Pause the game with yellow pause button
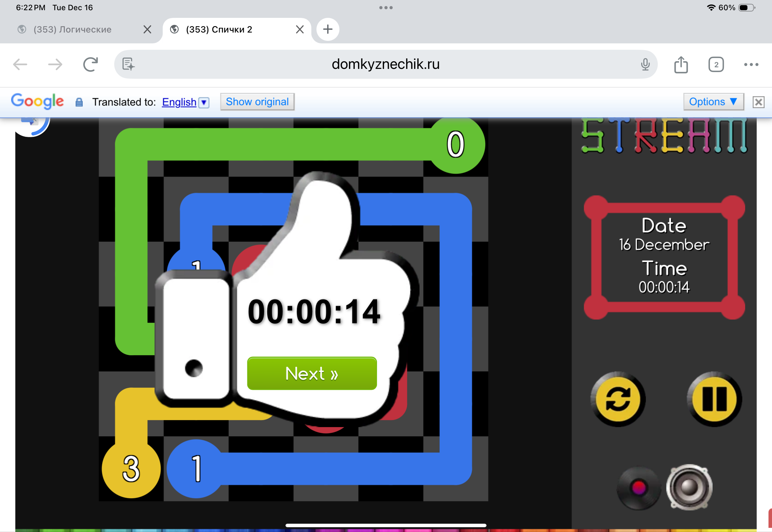Viewport: 772px width, 532px height. (714, 399)
